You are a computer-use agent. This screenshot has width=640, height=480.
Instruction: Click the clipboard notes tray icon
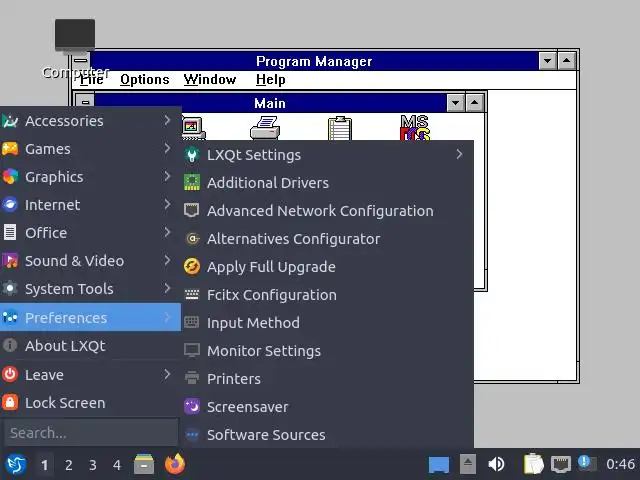click(534, 464)
